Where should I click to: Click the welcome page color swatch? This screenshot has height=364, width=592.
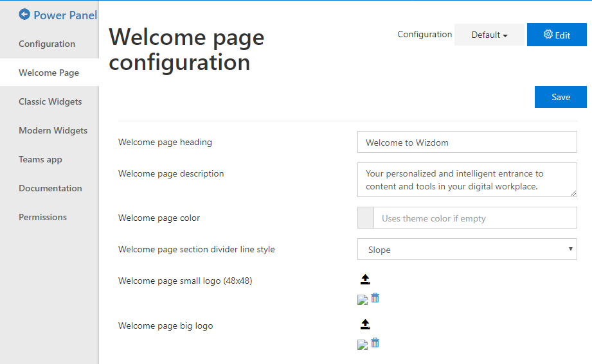[366, 218]
